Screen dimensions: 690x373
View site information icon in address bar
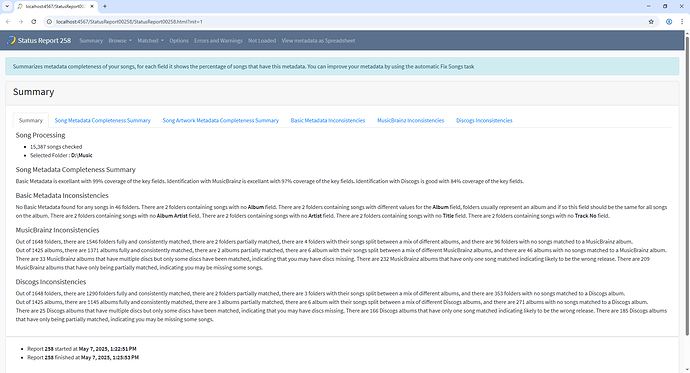pos(49,22)
